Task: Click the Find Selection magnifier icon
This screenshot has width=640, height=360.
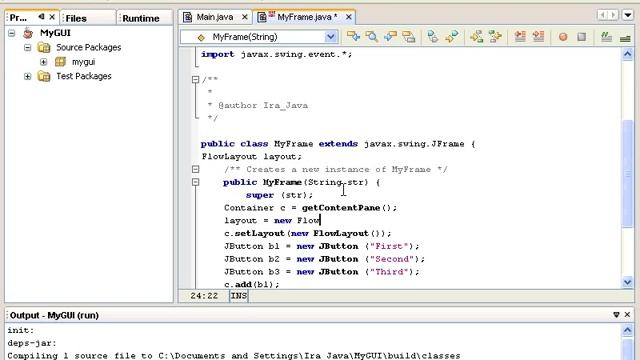Action: [x=371, y=37]
